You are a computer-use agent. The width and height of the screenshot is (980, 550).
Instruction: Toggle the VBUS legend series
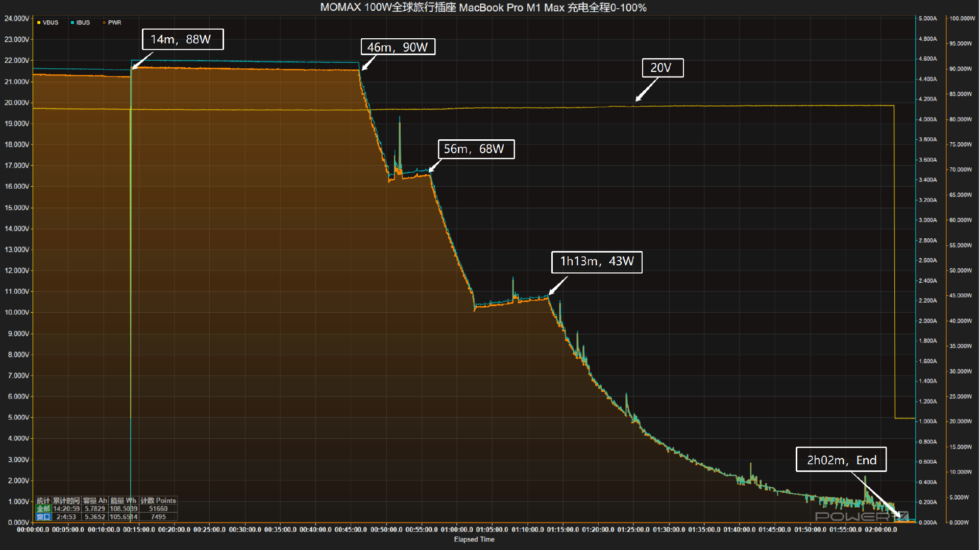[x=47, y=22]
